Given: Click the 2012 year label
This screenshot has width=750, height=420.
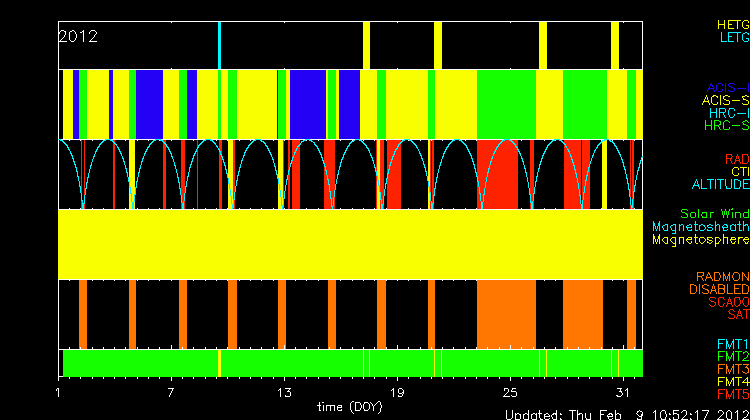Looking at the screenshot, I should point(78,36).
